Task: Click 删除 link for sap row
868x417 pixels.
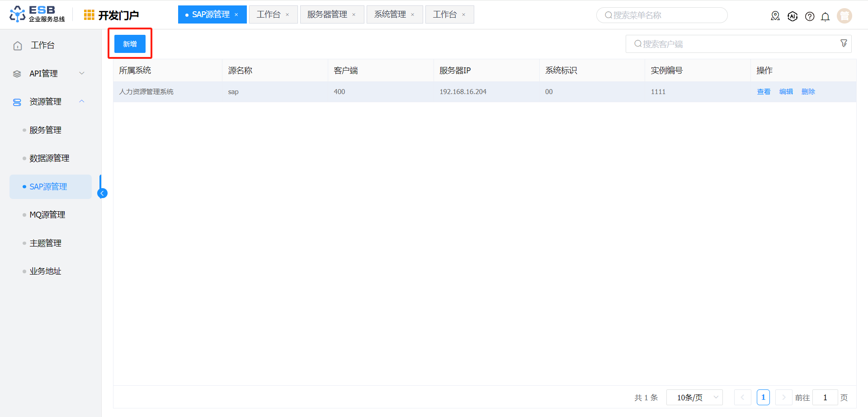Action: pos(808,92)
